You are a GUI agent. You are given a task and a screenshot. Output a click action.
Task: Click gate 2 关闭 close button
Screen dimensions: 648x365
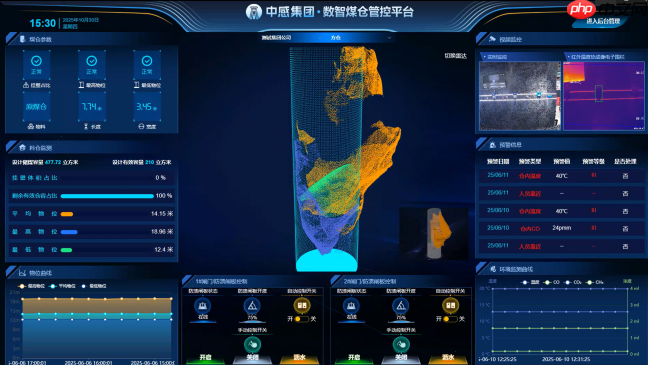click(401, 358)
